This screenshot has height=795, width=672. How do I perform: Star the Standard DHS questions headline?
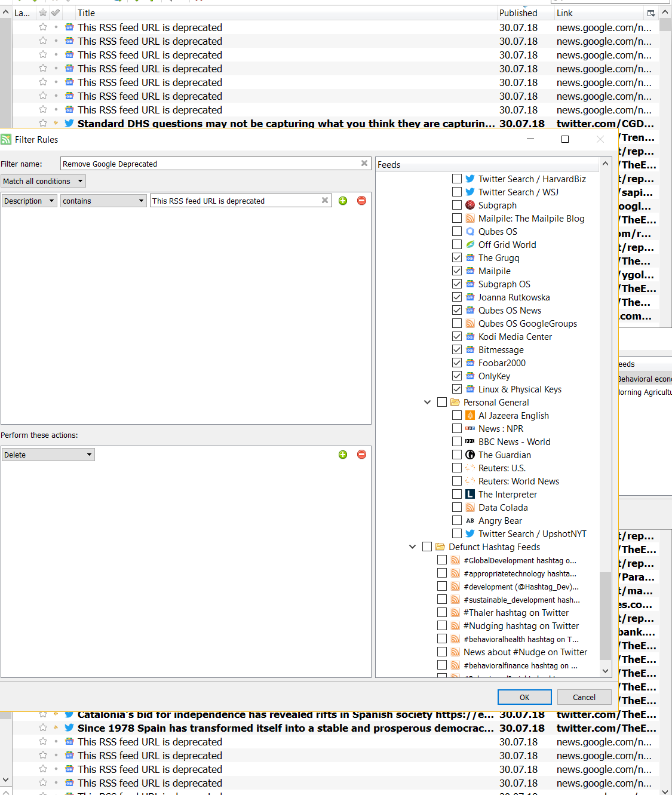pos(43,123)
